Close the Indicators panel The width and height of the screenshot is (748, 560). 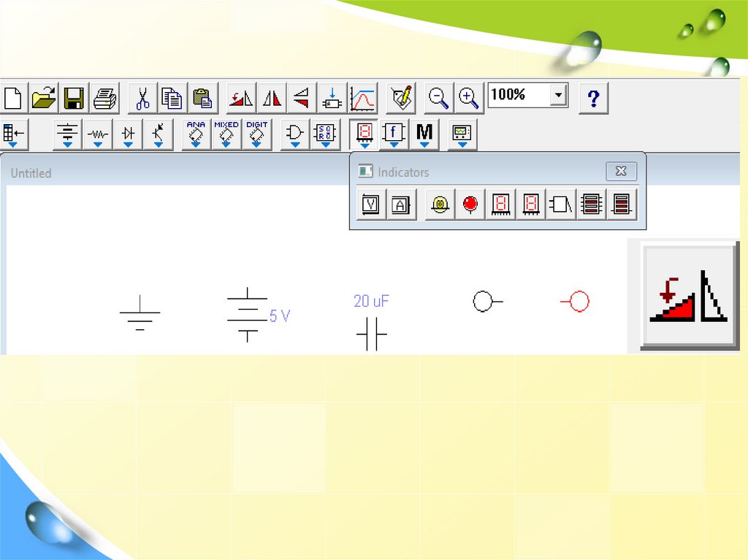point(621,172)
